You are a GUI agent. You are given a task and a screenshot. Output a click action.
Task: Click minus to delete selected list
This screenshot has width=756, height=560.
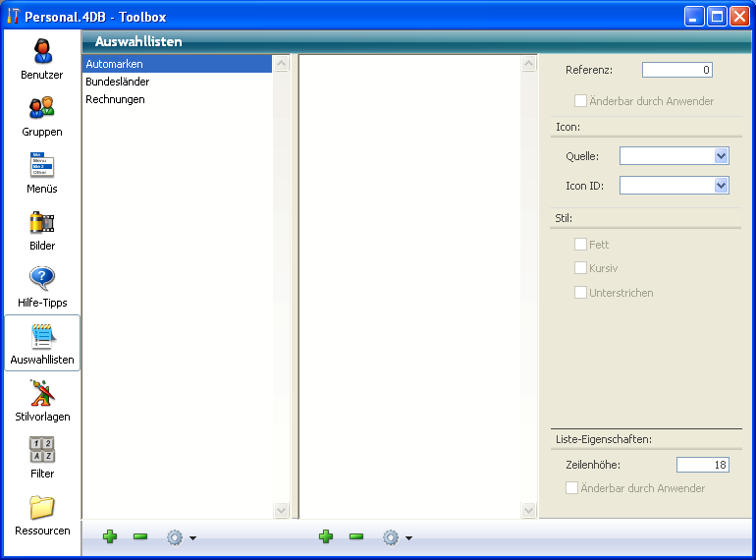point(140,536)
